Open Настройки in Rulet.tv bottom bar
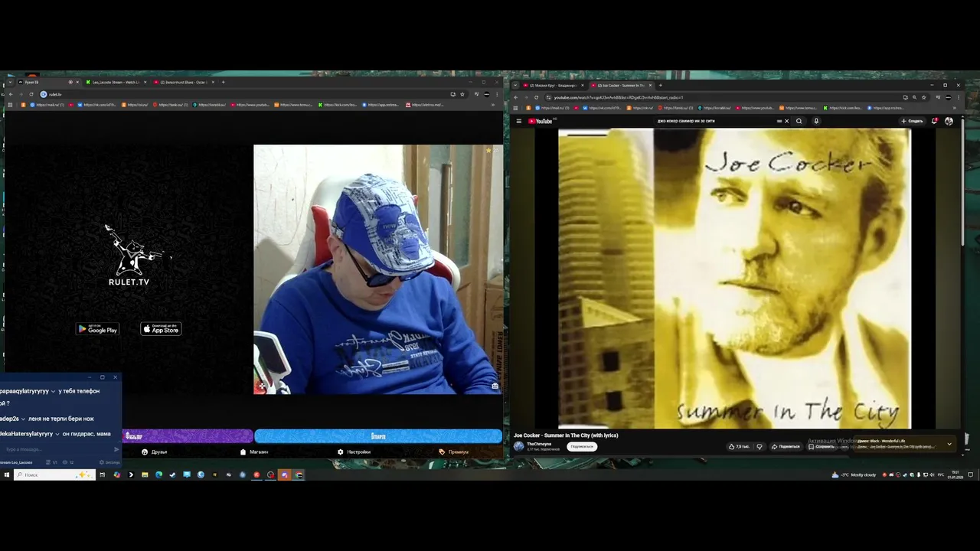980x551 pixels. (354, 452)
